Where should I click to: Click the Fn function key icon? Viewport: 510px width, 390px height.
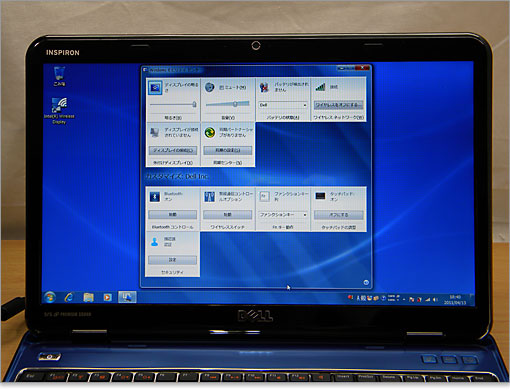(264, 196)
